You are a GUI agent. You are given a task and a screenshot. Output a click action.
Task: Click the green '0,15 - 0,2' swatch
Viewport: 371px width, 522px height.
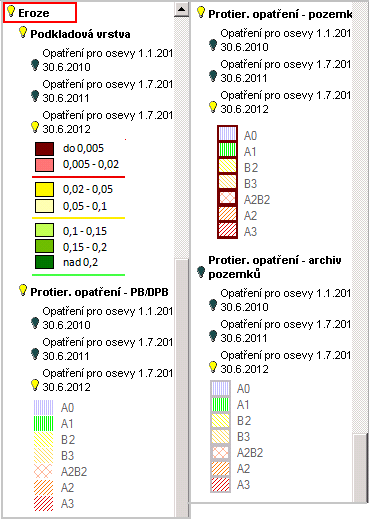point(44,246)
